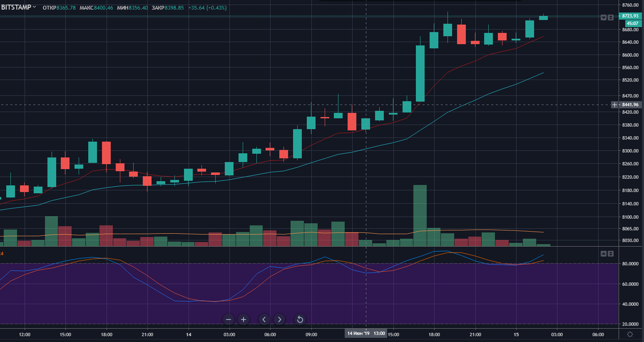Click the change value +35.64 (+0.43%)

pos(207,8)
